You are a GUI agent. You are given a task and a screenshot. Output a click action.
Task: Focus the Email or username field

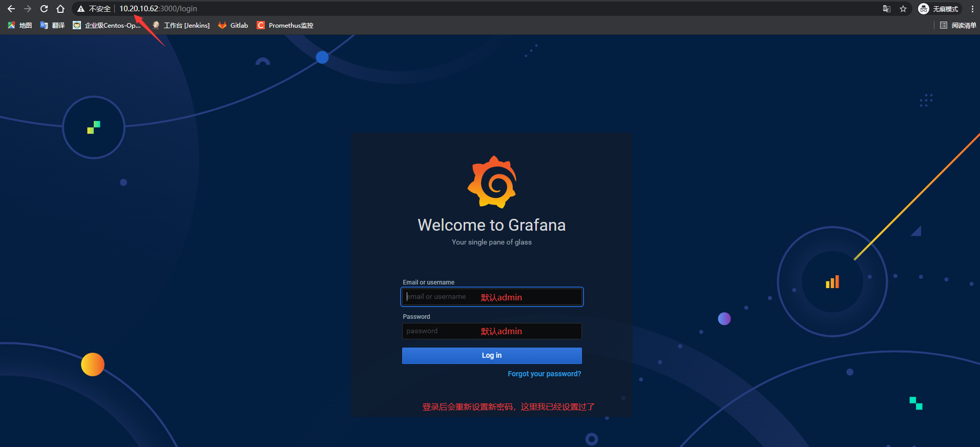point(492,297)
